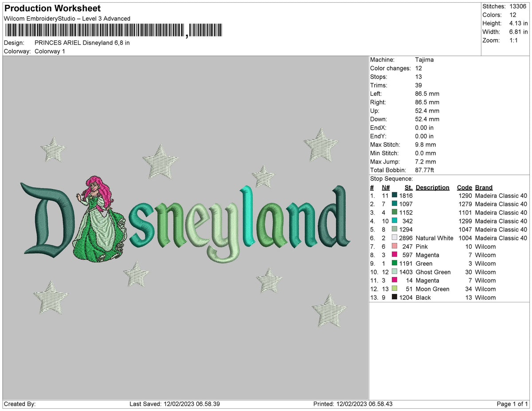The width and height of the screenshot is (532, 411).
Task: Click the Madeira Classic 40 brand in stop 1
Action: pos(501,196)
